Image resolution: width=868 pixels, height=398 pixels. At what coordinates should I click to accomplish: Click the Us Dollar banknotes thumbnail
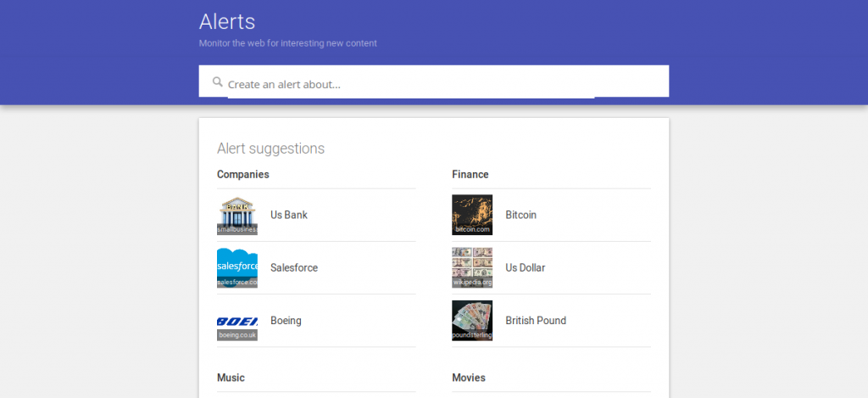472,267
